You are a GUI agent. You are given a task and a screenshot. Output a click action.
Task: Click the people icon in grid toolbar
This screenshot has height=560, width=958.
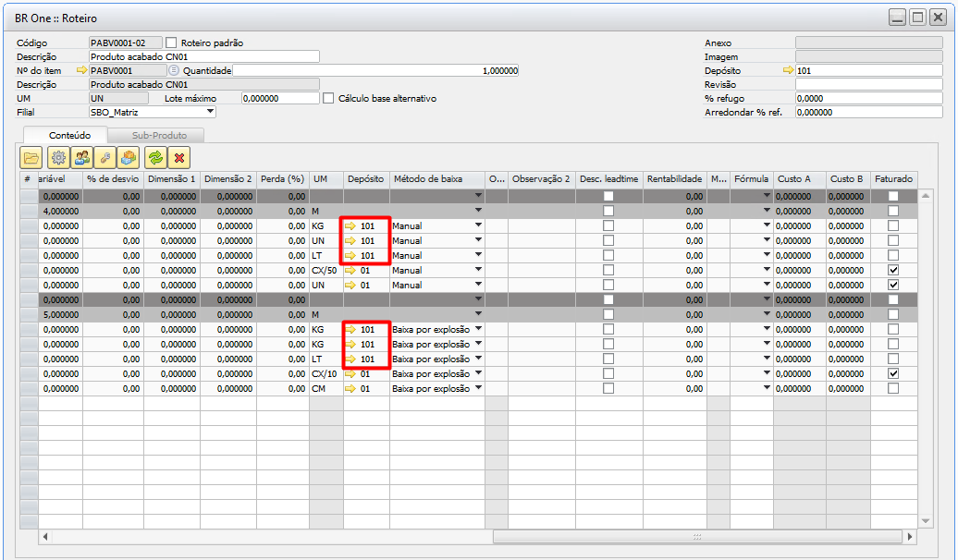click(x=82, y=157)
